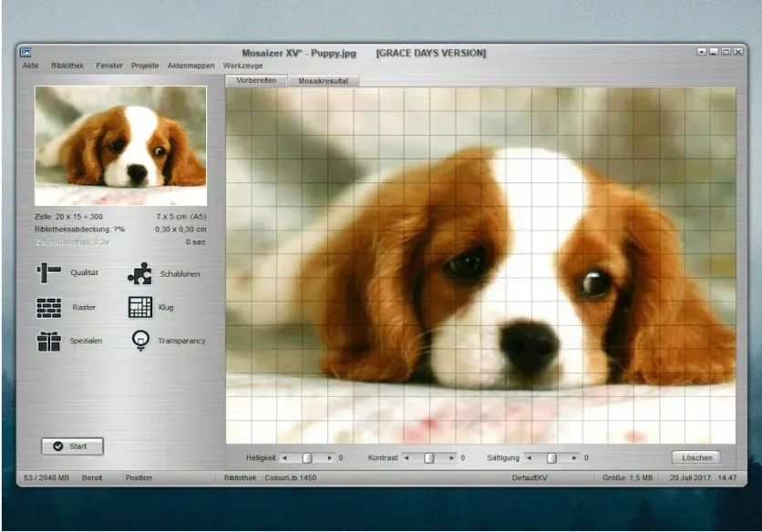Open the Fenster menu
The image size is (762, 532).
tap(109, 66)
